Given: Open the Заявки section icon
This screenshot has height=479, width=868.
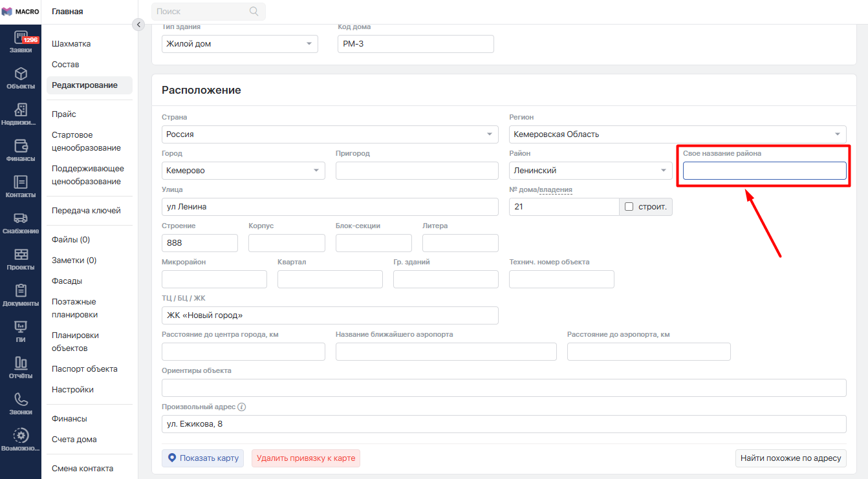Looking at the screenshot, I should point(21,38).
